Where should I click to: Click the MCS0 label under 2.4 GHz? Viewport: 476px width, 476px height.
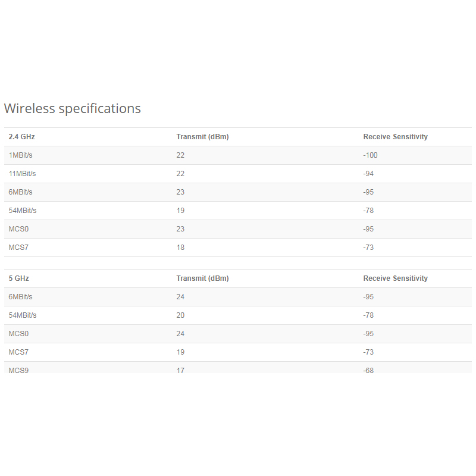point(18,229)
